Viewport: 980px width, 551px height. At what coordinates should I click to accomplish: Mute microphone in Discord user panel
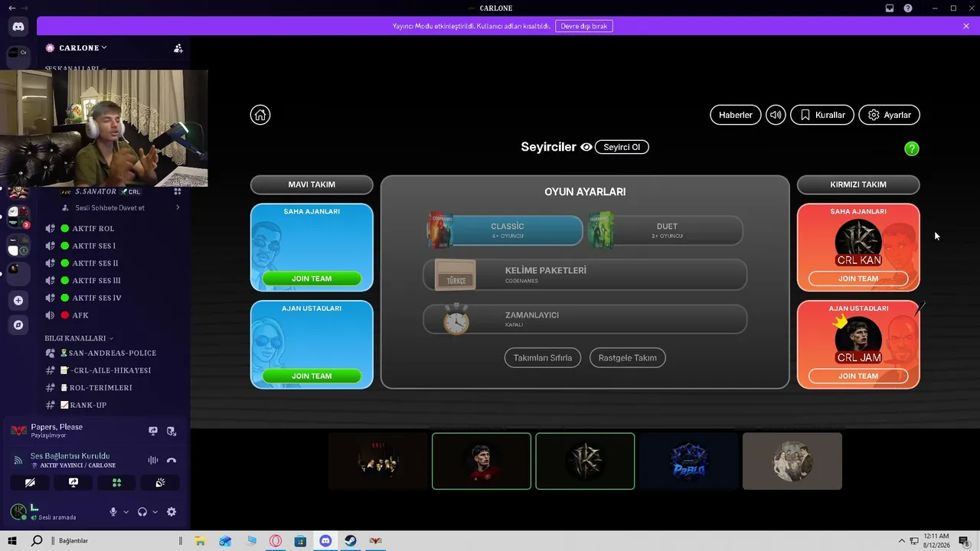(x=113, y=512)
